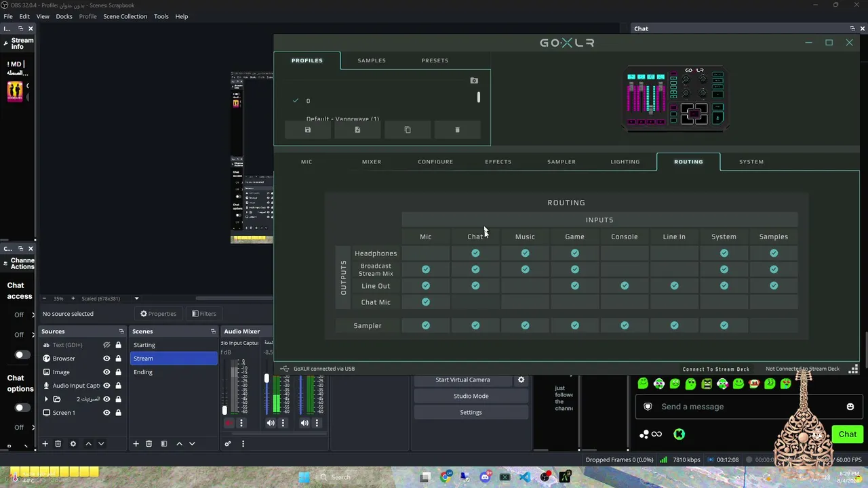Click the GoXLR device image
Image resolution: width=868 pixels, height=488 pixels.
pyautogui.click(x=675, y=98)
